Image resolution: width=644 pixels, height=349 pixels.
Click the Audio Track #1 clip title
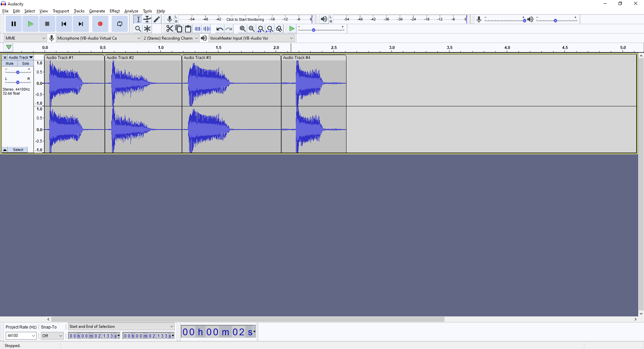60,58
